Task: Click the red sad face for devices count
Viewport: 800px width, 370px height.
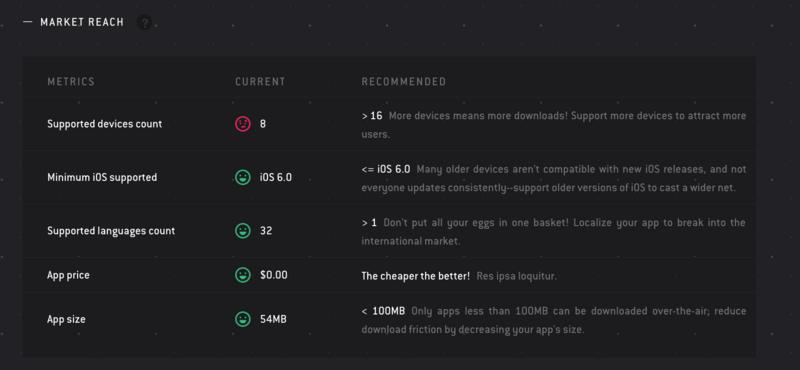Action: click(243, 124)
